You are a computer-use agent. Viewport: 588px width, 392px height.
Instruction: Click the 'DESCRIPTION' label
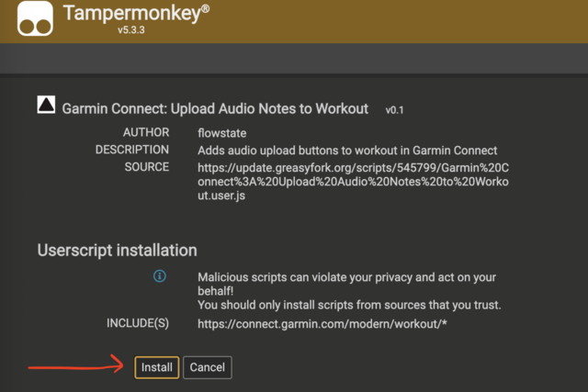[132, 150]
